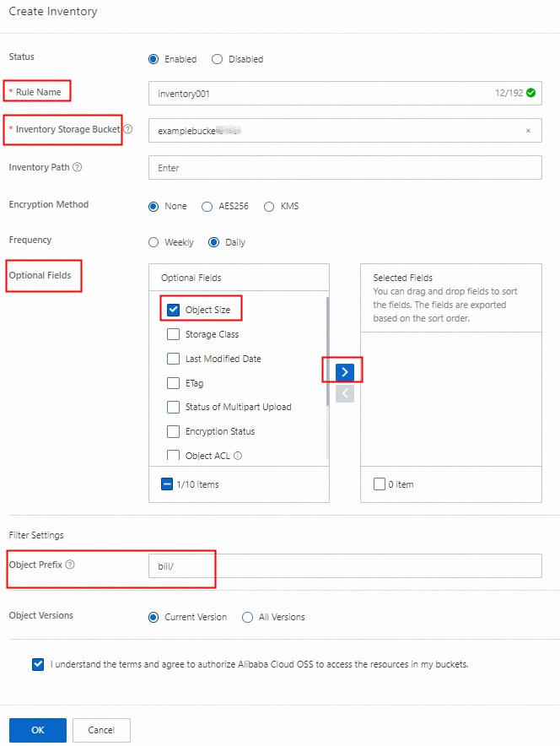Check the Storage Class field
This screenshot has height=746, width=560.
[x=173, y=334]
